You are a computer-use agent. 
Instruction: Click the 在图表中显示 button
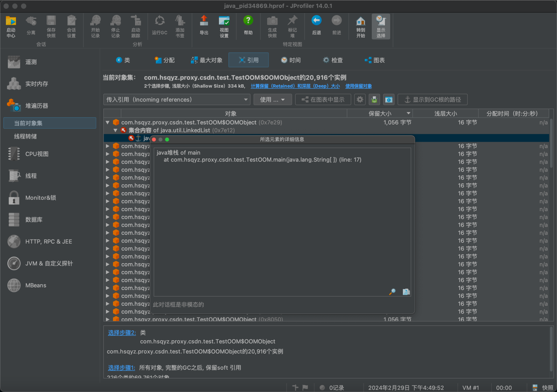coord(323,100)
